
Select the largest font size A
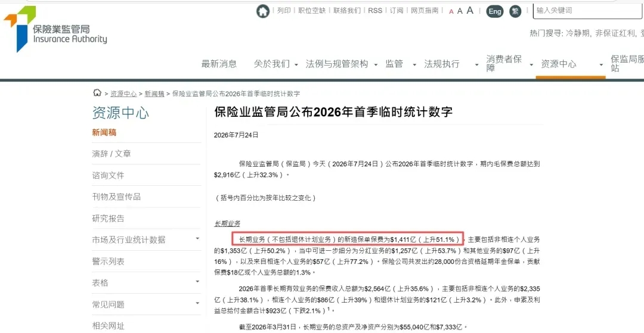pyautogui.click(x=470, y=11)
